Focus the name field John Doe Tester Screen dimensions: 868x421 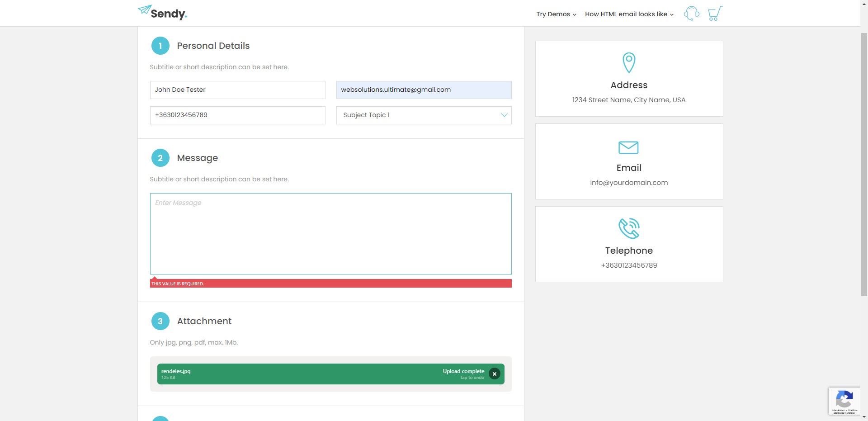(238, 90)
